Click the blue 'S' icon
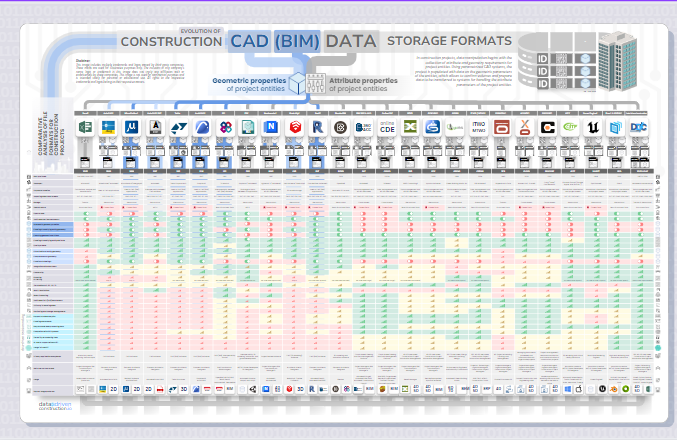Viewport: 677px width, 440px height. [433, 127]
